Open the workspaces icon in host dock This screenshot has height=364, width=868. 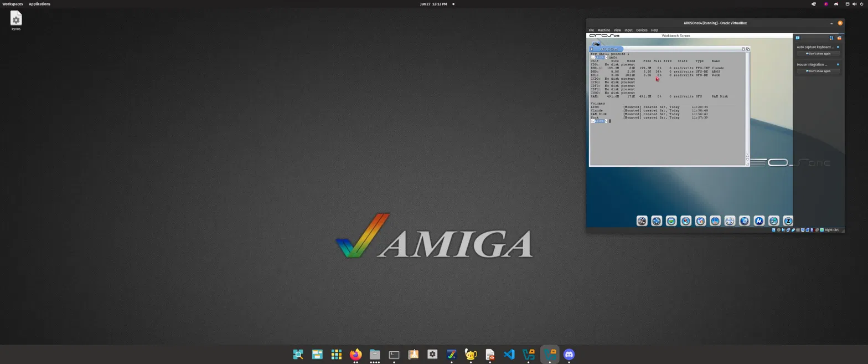pyautogui.click(x=317, y=355)
